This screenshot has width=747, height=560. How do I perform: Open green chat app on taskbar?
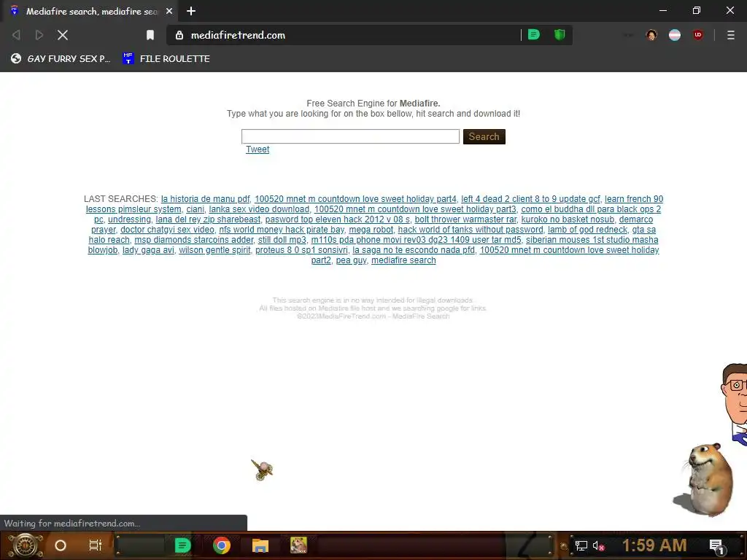[182, 545]
